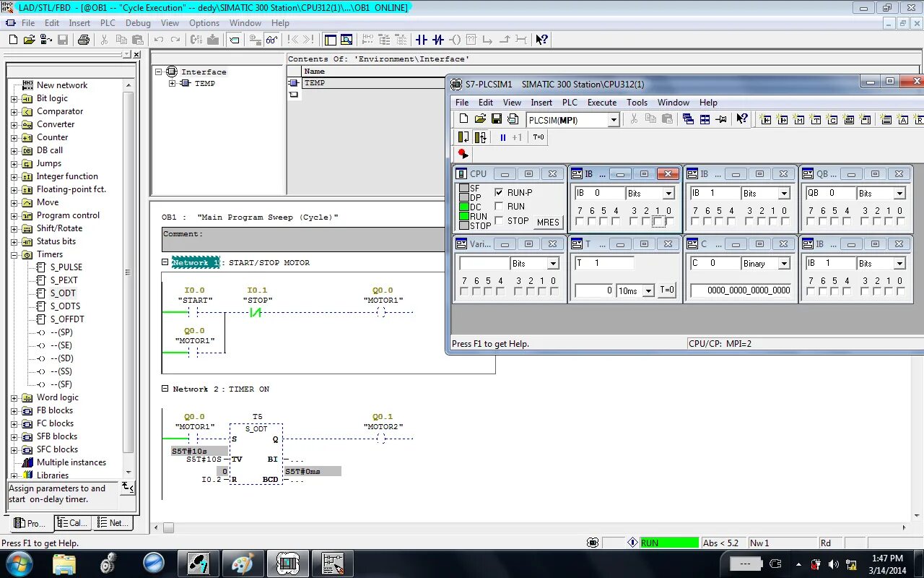Open the PLCSIM(MPI) connection dropdown
The height and width of the screenshot is (578, 924).
614,120
